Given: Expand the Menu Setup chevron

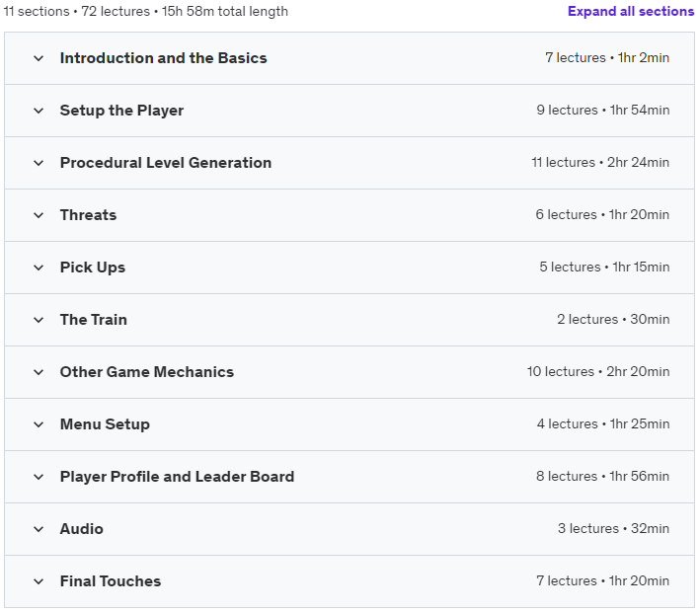Looking at the screenshot, I should coord(39,424).
